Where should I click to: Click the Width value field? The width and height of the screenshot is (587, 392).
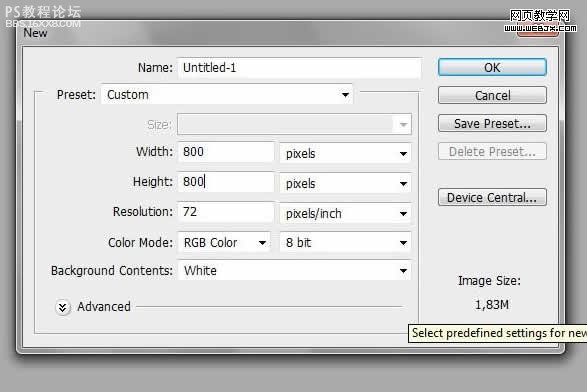(226, 152)
